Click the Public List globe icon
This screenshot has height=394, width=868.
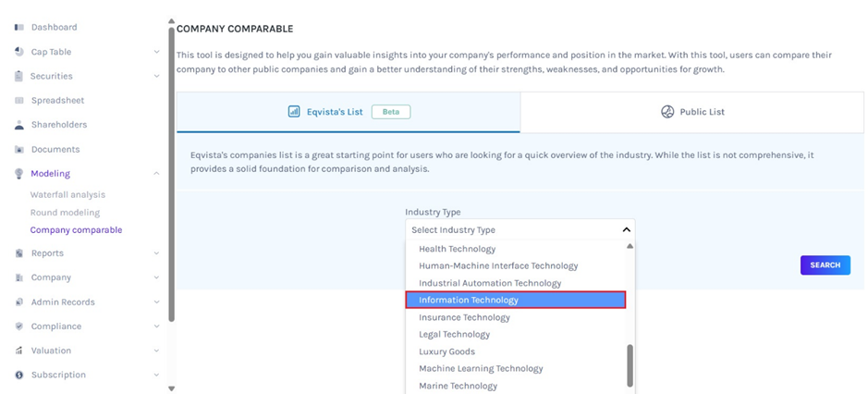(667, 111)
